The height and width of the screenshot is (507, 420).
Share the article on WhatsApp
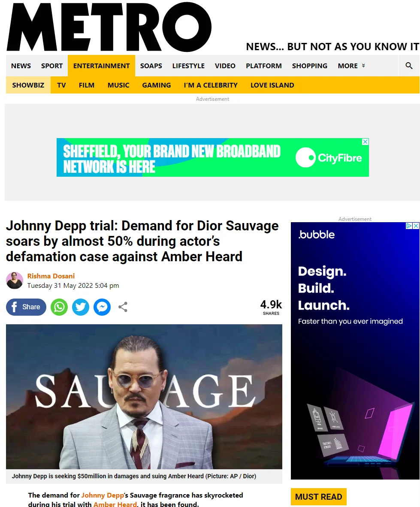(59, 307)
